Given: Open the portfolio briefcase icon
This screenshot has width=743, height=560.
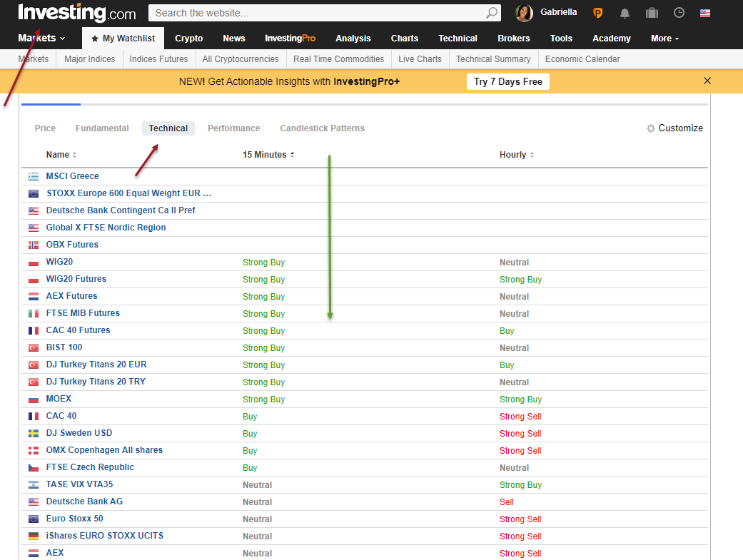Looking at the screenshot, I should [652, 13].
